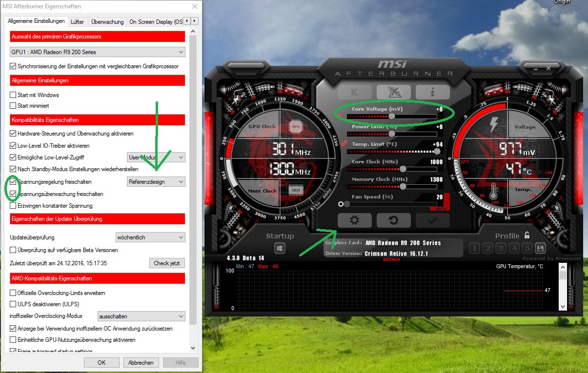Viewport: 588px width, 373px height.
Task: Click the Profile padlock icon
Action: pyautogui.click(x=527, y=235)
